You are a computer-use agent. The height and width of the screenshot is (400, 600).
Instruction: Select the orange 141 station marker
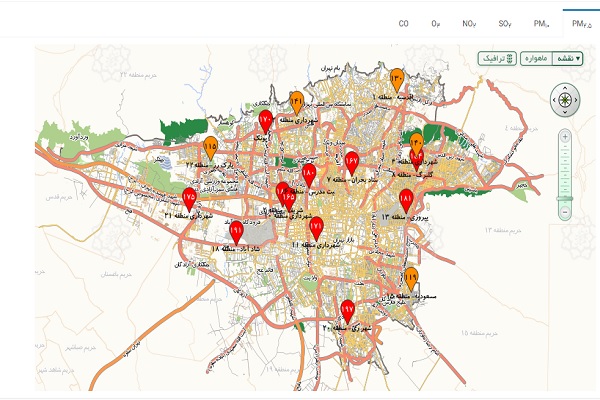coord(297,102)
